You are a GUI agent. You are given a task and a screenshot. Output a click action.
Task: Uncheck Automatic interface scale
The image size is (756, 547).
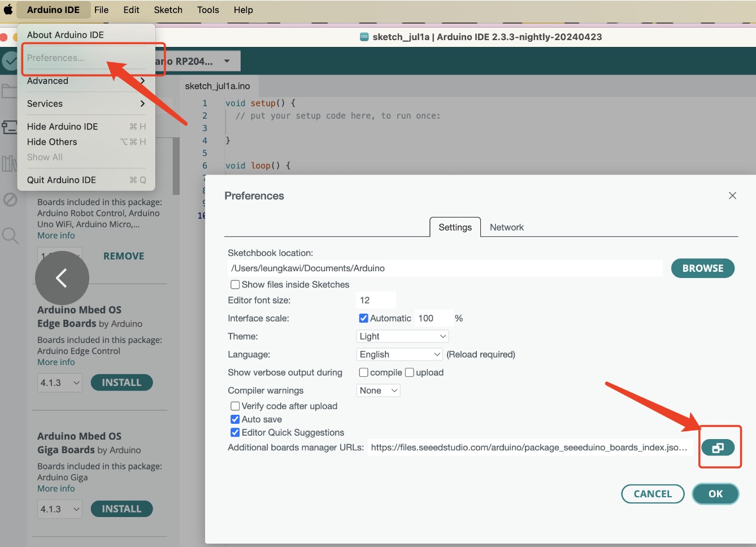[x=364, y=318]
